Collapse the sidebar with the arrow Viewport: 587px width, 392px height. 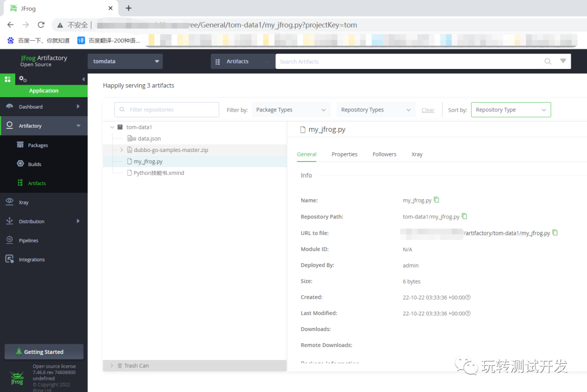(x=83, y=79)
